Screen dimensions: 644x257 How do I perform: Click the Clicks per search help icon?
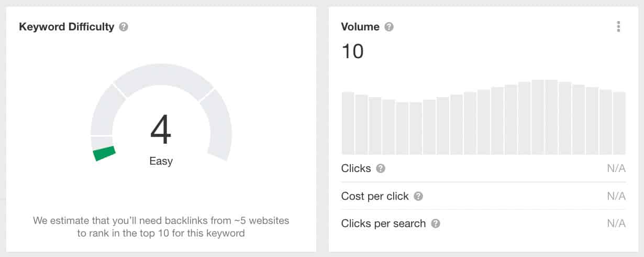tap(436, 223)
